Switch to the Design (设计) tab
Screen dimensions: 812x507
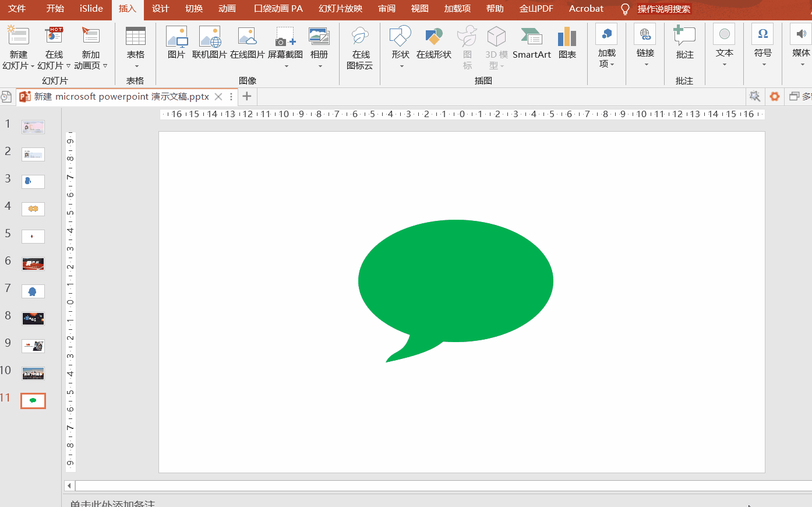160,9
